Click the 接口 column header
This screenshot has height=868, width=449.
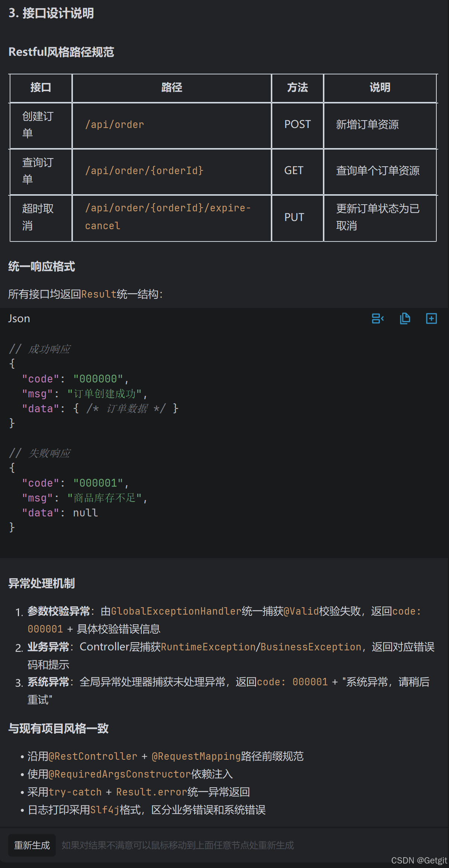[41, 88]
